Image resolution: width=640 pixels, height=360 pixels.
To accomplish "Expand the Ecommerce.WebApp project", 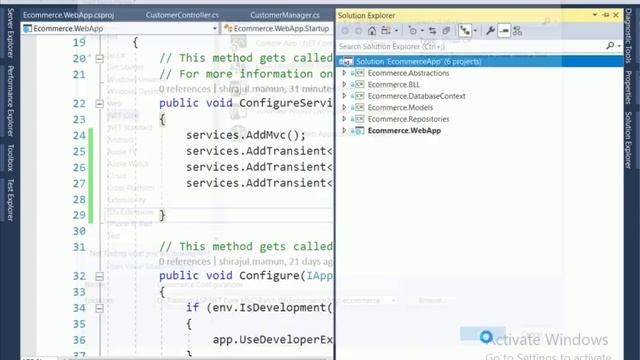I will (344, 131).
